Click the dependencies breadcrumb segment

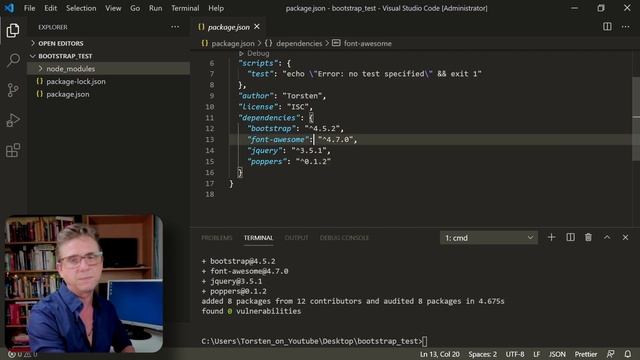(x=299, y=43)
